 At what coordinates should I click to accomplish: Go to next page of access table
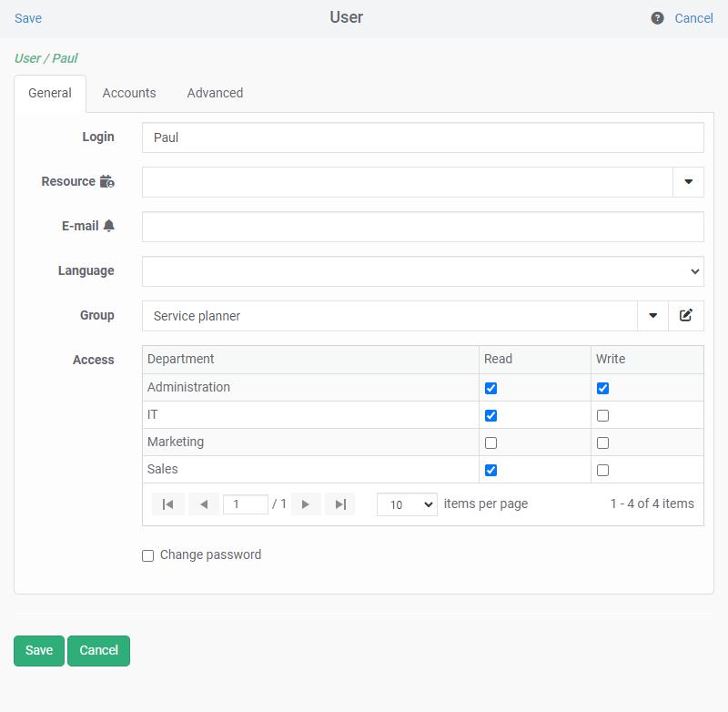306,504
